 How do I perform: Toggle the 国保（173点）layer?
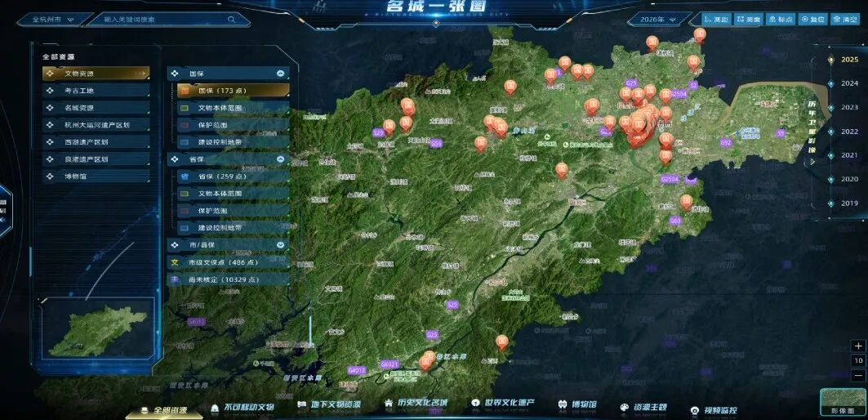tap(233, 91)
